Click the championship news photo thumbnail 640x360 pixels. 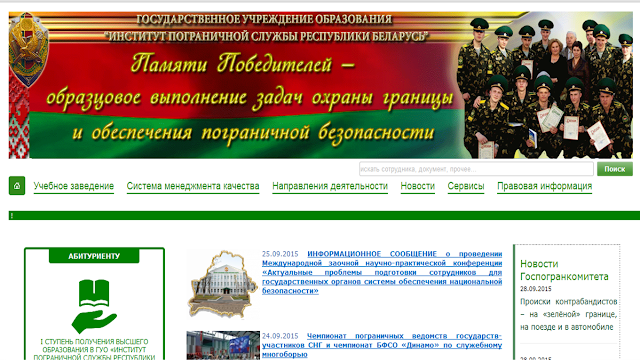[x=223, y=345]
